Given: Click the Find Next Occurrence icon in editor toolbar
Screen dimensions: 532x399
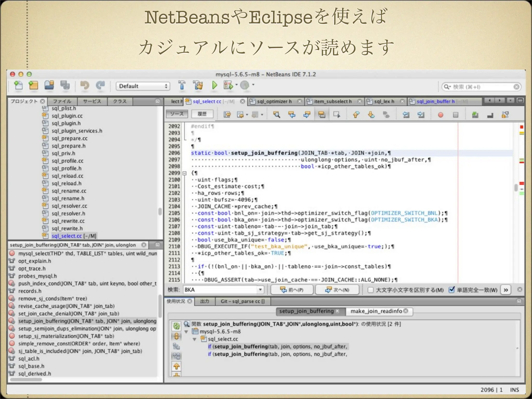Looking at the screenshot, I should [x=307, y=115].
